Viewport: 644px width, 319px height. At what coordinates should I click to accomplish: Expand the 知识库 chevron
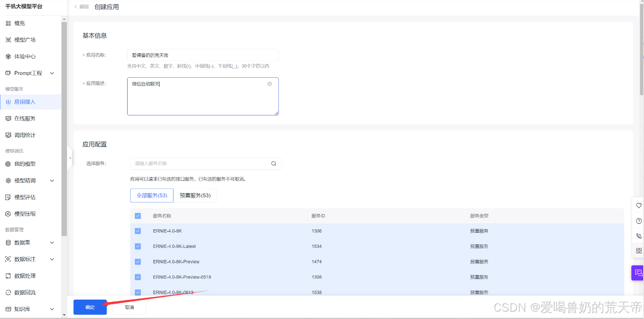pyautogui.click(x=52, y=309)
